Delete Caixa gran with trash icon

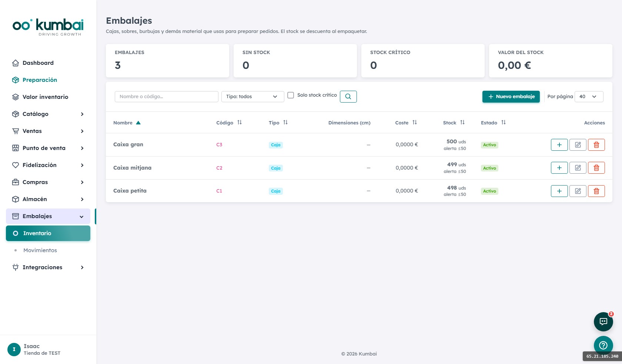[596, 145]
